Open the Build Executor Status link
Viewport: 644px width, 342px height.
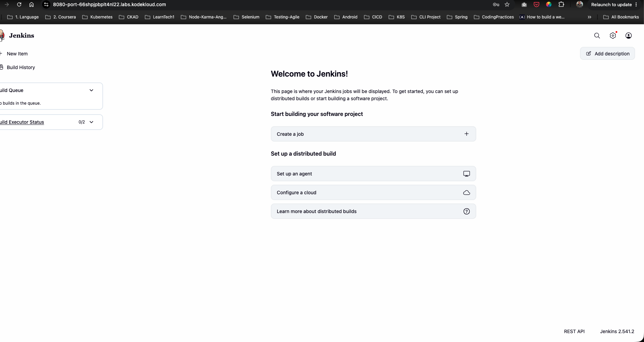coord(22,122)
